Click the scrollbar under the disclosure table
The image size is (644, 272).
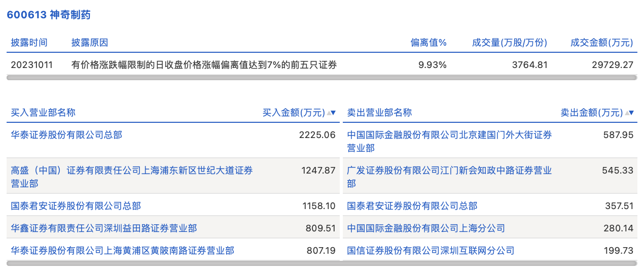point(321,78)
